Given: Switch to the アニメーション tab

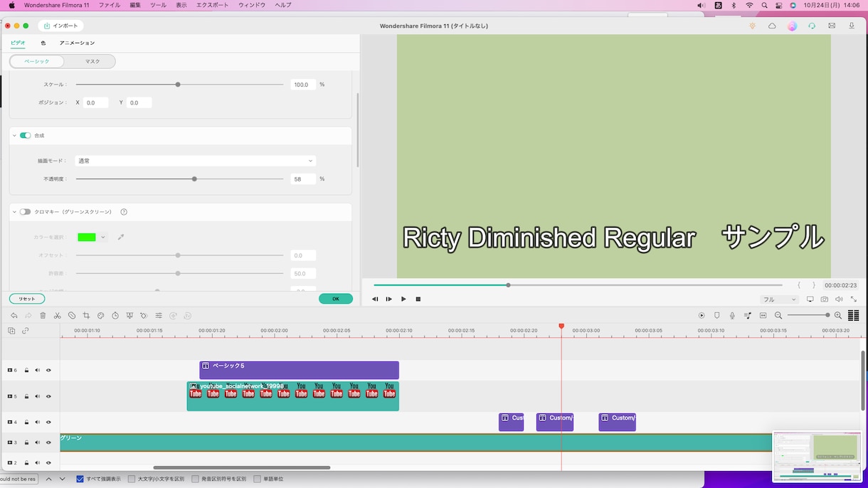Looking at the screenshot, I should click(77, 43).
